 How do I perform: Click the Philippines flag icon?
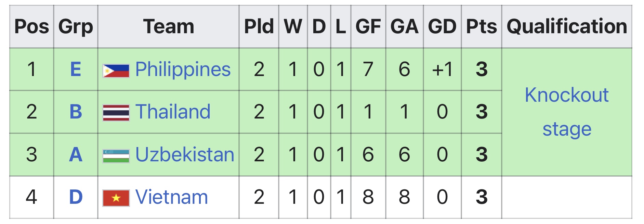tap(116, 71)
